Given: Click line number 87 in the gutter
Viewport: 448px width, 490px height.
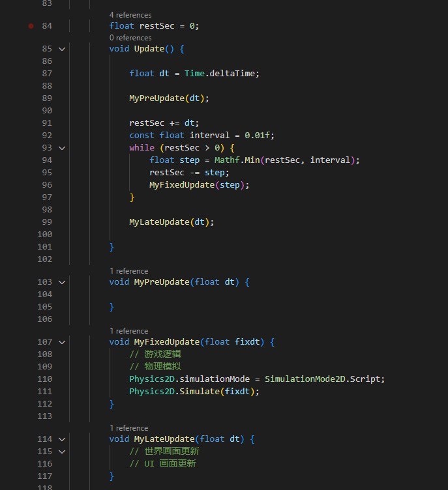Looking at the screenshot, I should click(47, 74).
